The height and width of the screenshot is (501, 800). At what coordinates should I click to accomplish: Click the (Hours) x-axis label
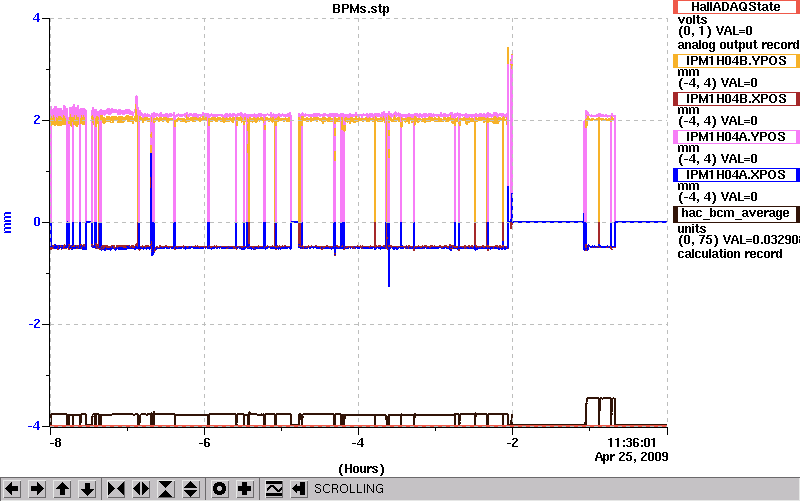click(361, 468)
